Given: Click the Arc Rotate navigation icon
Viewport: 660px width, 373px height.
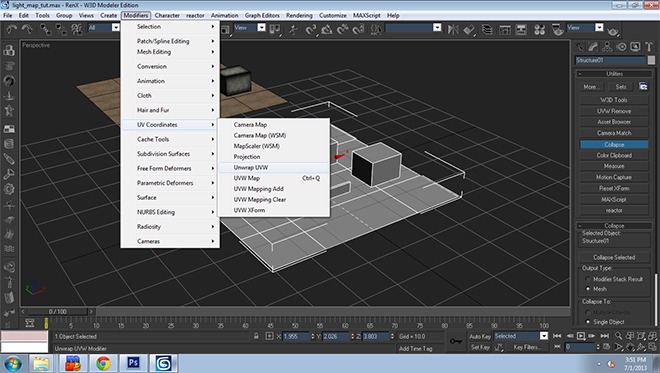Looking at the screenshot, I should tap(641, 347).
